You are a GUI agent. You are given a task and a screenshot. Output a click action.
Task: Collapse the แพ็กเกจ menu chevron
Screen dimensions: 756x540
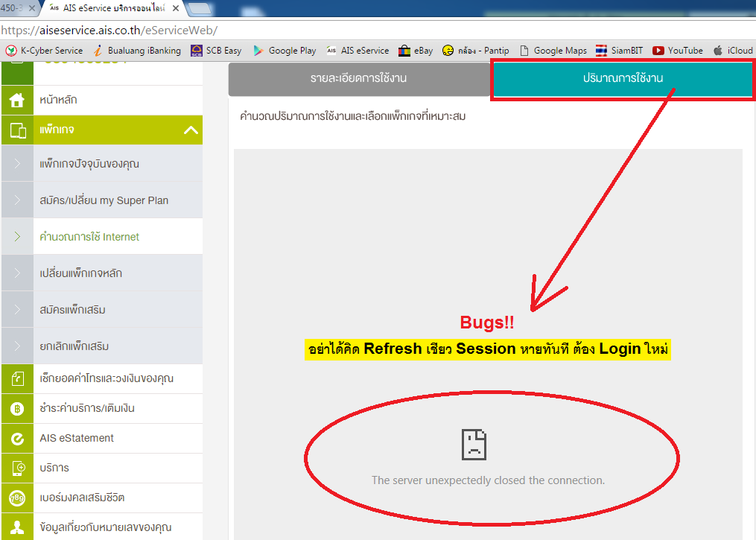[x=191, y=130]
